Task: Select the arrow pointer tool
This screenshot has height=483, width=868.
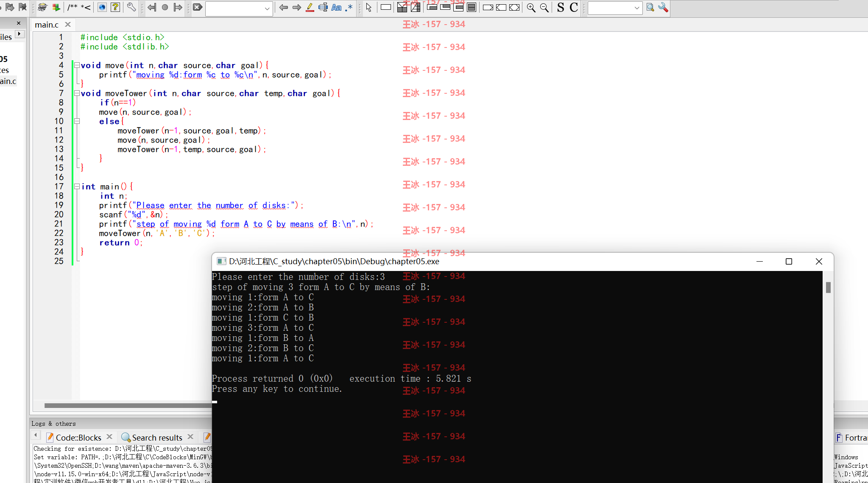Action: (369, 7)
